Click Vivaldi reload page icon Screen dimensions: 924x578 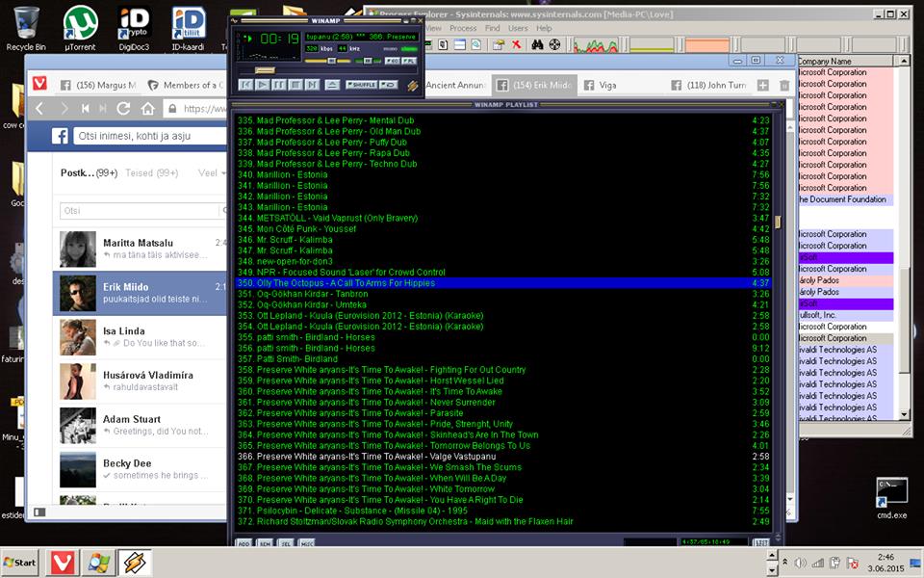123,109
